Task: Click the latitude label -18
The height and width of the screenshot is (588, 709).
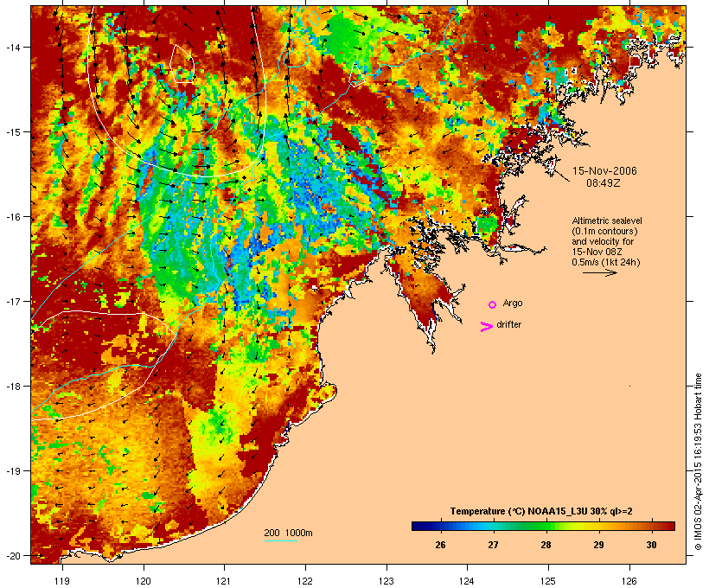Action: pos(12,386)
